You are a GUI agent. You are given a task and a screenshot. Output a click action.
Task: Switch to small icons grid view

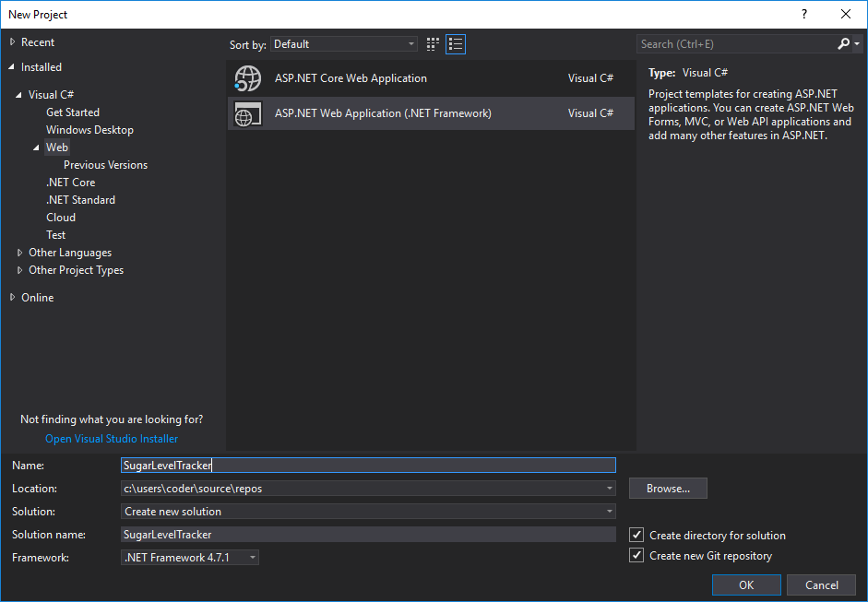coord(434,44)
